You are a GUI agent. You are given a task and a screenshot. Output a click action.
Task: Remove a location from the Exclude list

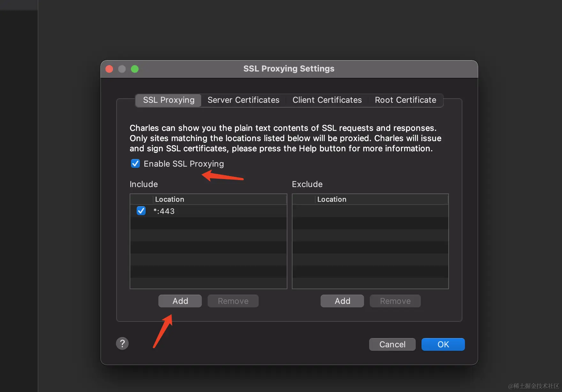pyautogui.click(x=395, y=301)
